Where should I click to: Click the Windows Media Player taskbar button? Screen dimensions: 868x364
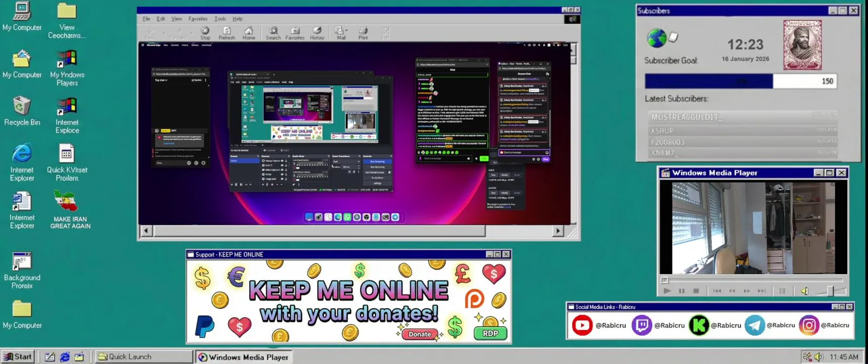pos(244,357)
